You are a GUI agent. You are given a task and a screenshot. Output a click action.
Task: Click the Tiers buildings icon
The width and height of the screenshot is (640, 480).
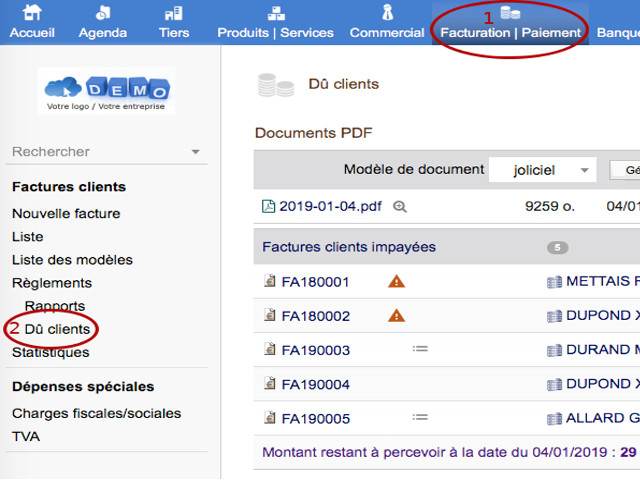[174, 13]
